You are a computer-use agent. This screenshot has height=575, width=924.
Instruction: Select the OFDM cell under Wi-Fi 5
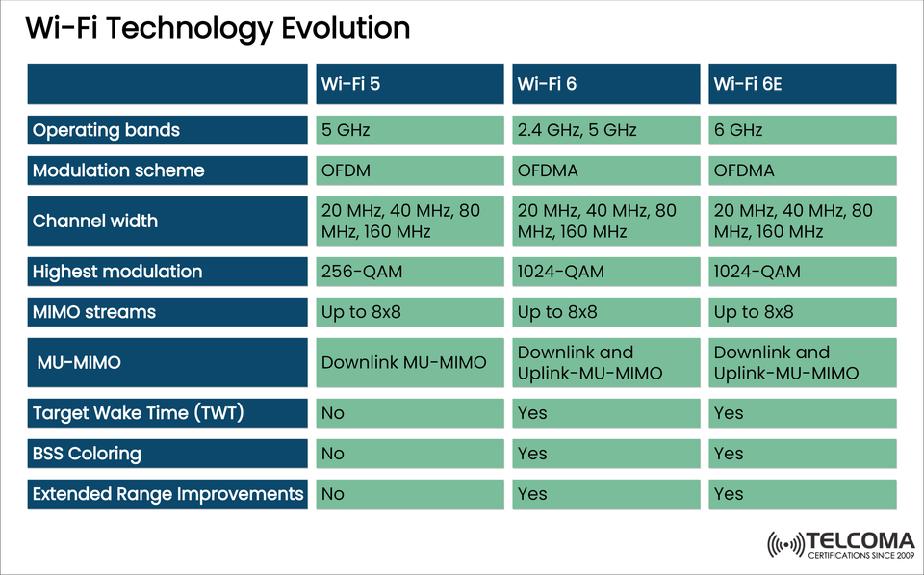(x=409, y=170)
